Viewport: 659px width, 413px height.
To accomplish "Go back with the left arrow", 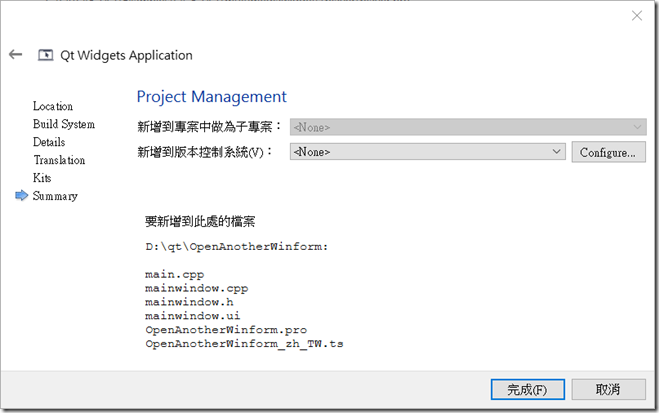I will 16,55.
